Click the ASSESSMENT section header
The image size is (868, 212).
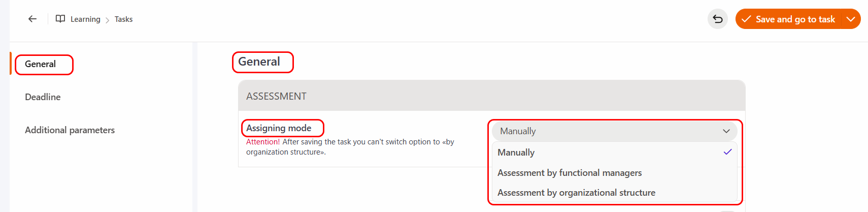tap(277, 96)
